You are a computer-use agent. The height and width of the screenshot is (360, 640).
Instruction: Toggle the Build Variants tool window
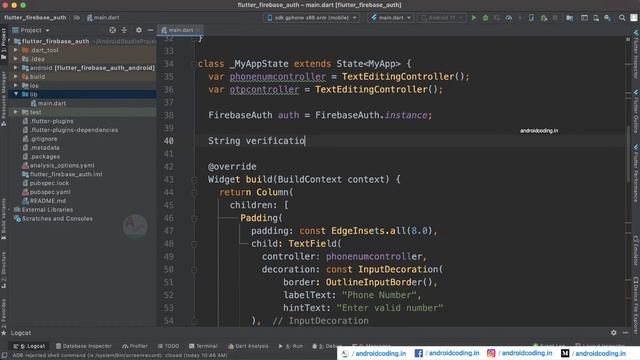4,219
